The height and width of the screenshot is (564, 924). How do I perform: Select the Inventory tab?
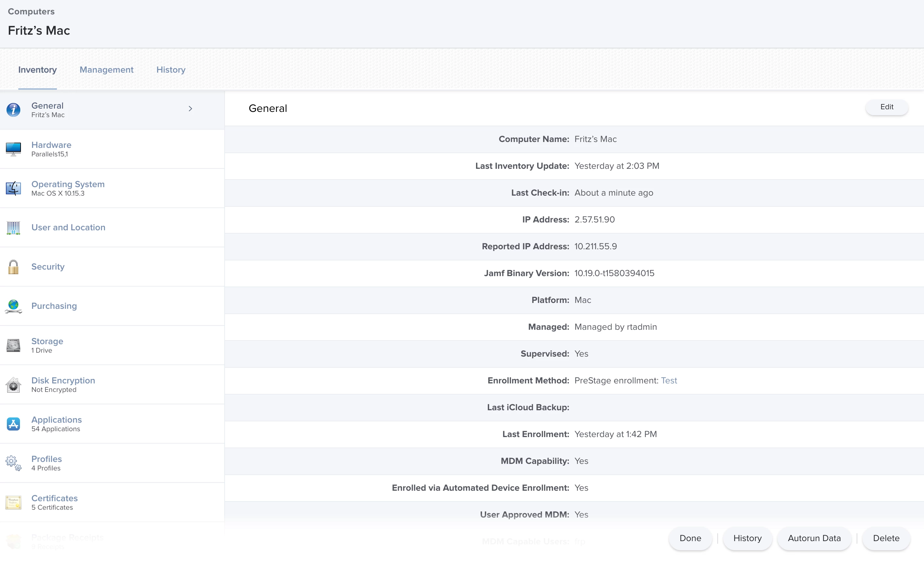point(38,70)
